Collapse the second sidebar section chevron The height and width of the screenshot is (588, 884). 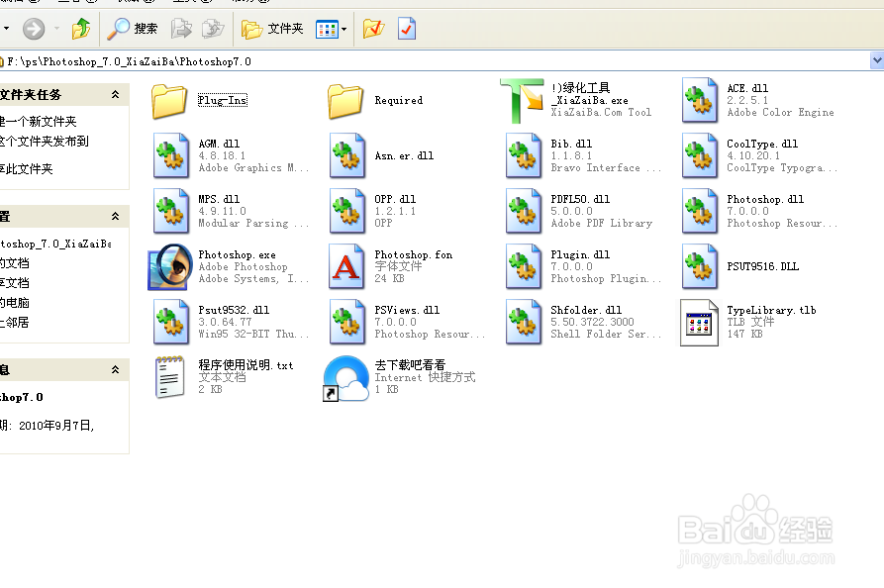pos(115,217)
